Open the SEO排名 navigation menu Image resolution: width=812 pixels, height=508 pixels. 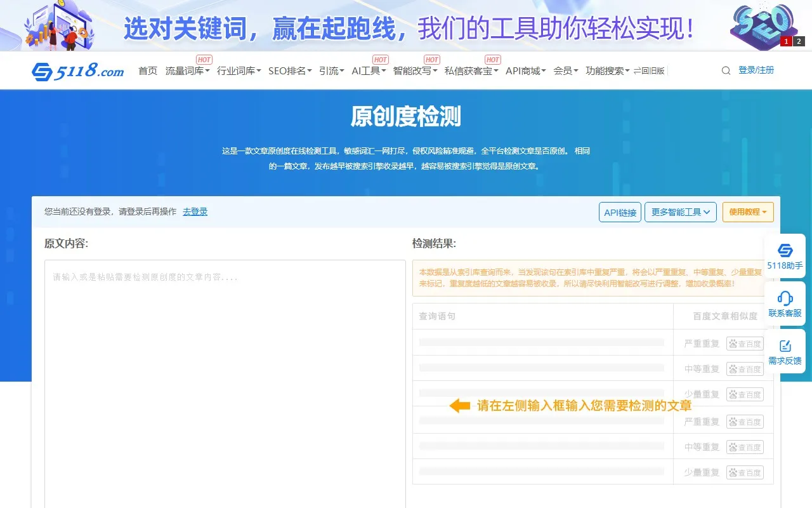pos(290,70)
